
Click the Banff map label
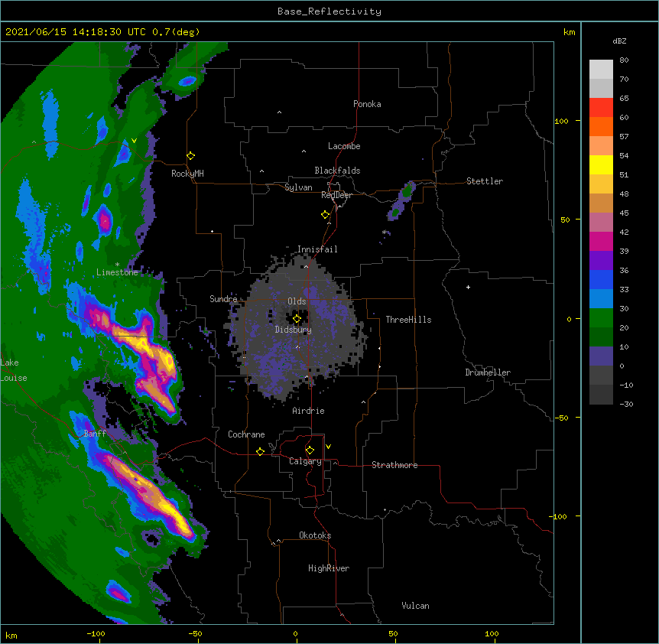[x=95, y=434]
